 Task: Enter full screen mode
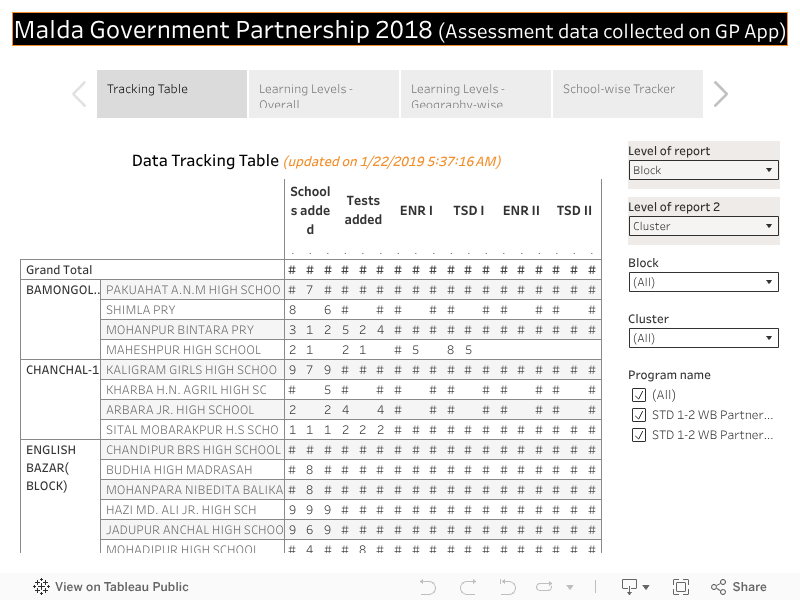pos(681,587)
